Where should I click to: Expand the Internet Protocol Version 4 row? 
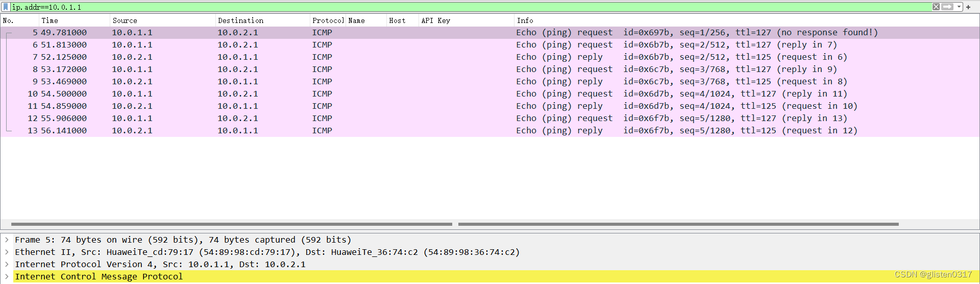pos(7,264)
